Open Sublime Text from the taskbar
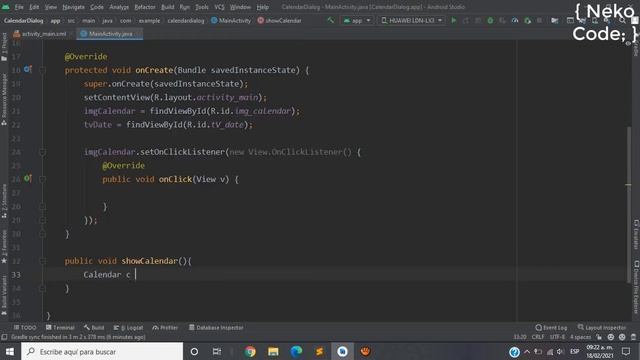Image resolution: width=640 pixels, height=360 pixels. coord(319,351)
